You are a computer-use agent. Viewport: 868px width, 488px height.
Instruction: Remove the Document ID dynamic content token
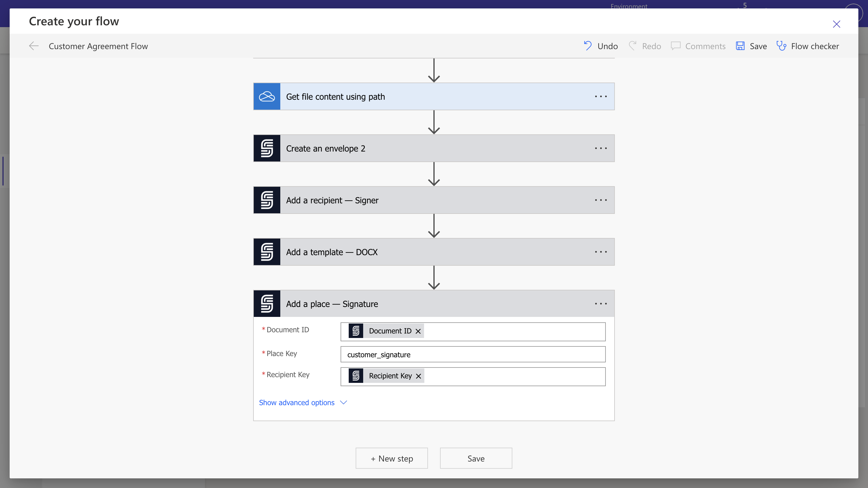coord(418,331)
